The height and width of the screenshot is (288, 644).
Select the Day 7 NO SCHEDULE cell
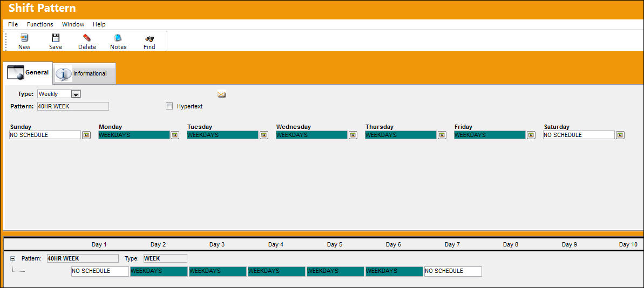click(453, 271)
